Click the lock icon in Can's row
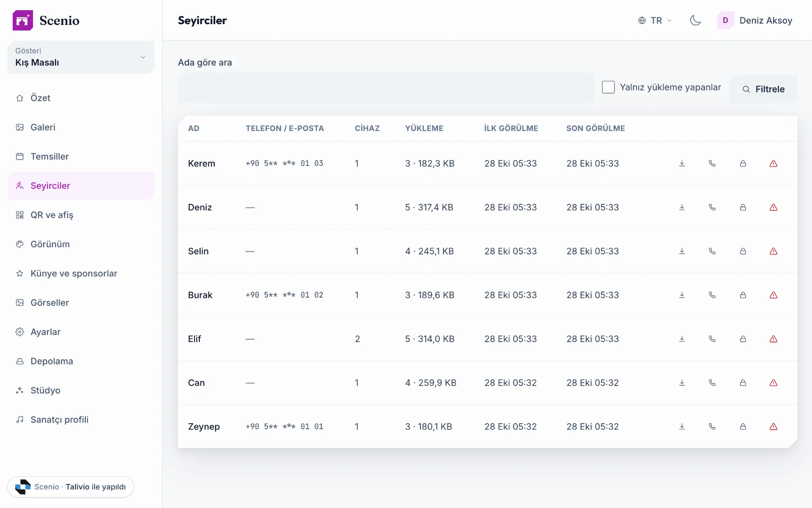 [x=743, y=383]
